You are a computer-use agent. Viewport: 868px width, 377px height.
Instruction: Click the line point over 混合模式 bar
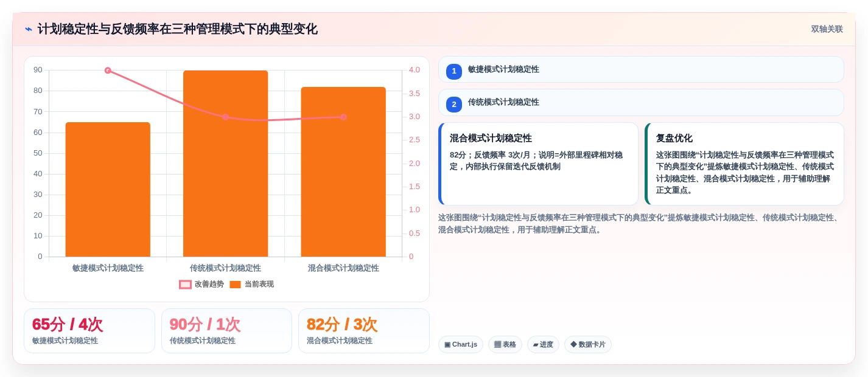click(x=343, y=117)
